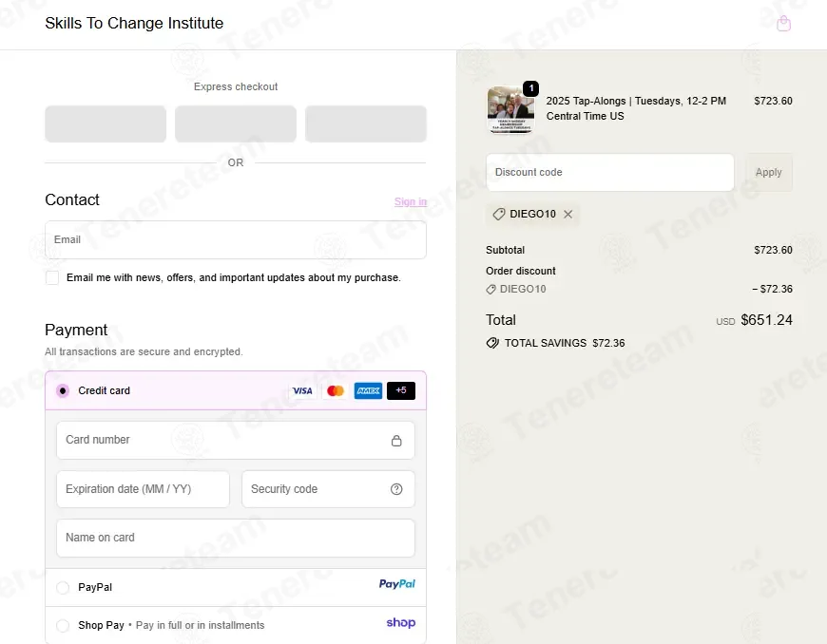Click the Sign in link
The image size is (827, 644).
411,201
